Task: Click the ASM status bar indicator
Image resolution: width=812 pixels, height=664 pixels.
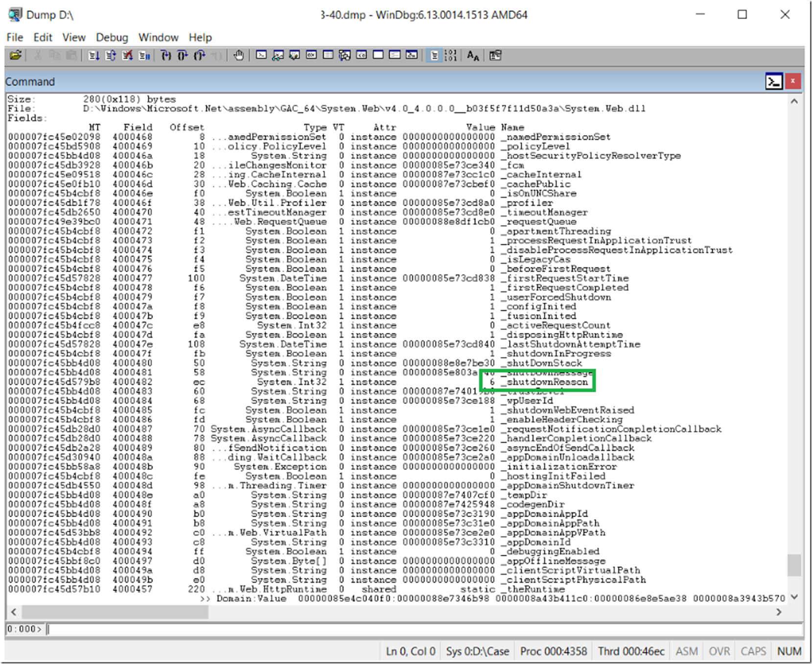Action: click(687, 651)
